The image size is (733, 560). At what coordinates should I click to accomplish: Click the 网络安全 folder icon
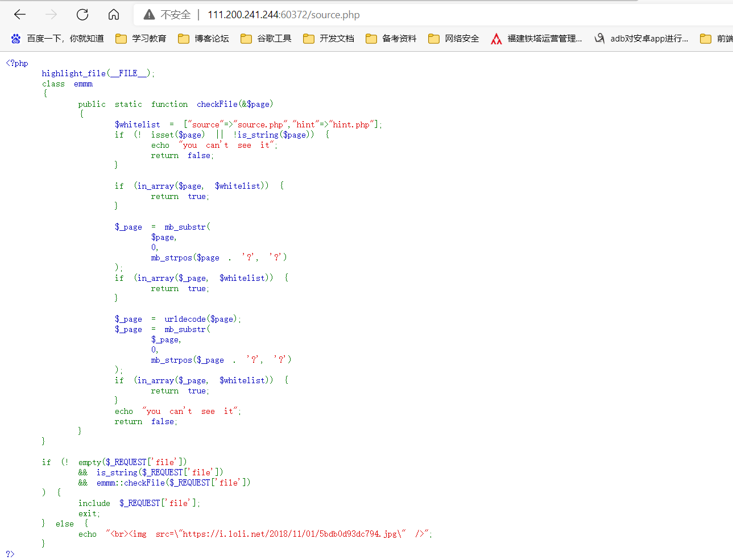pyautogui.click(x=434, y=39)
